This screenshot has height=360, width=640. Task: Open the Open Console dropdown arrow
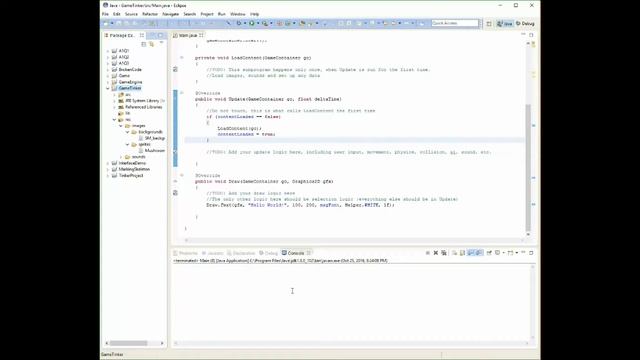tap(517, 253)
